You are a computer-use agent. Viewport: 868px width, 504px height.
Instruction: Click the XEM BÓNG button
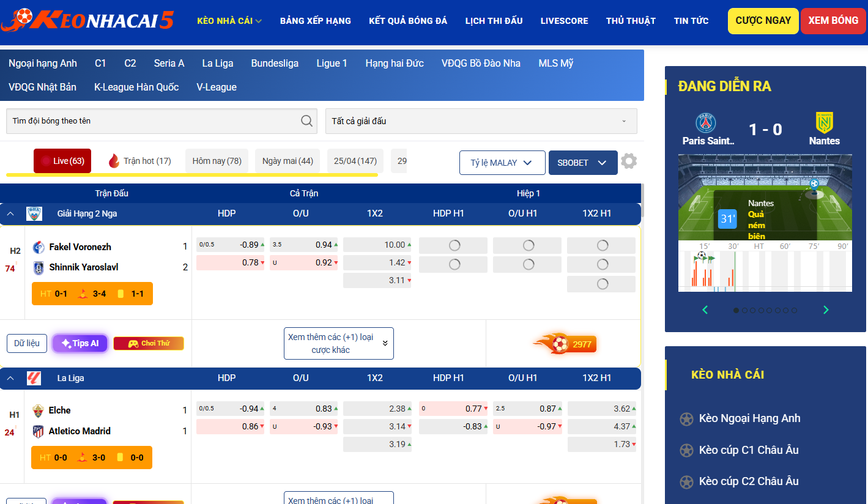pos(833,21)
